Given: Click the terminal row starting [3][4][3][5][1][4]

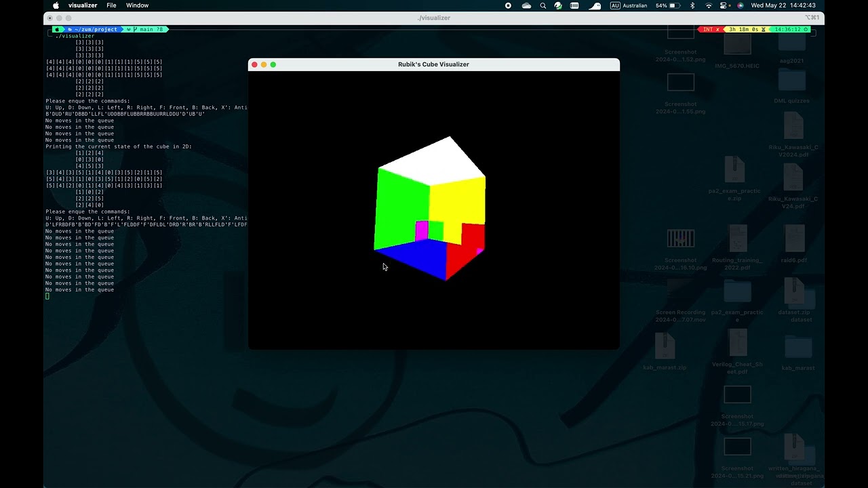Looking at the screenshot, I should click(104, 173).
